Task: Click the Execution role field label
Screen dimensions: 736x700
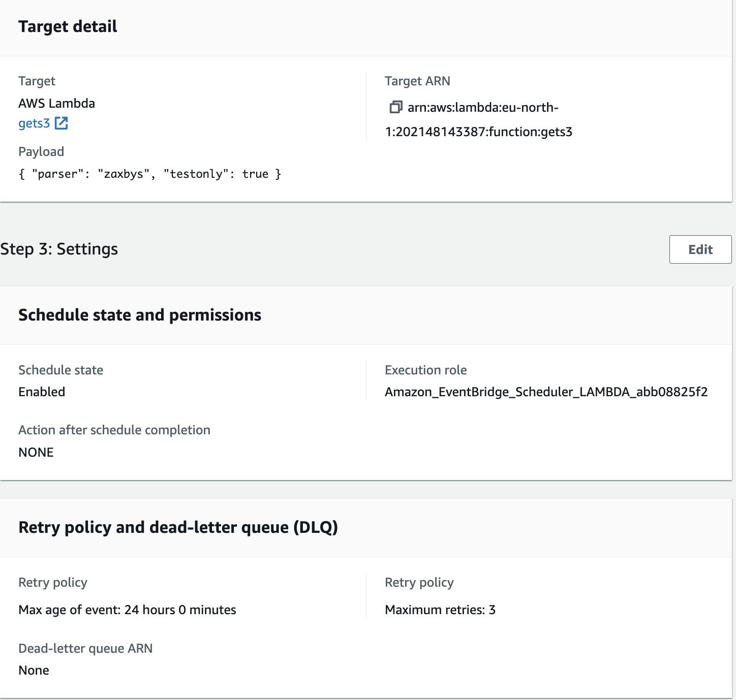Action: (x=425, y=370)
